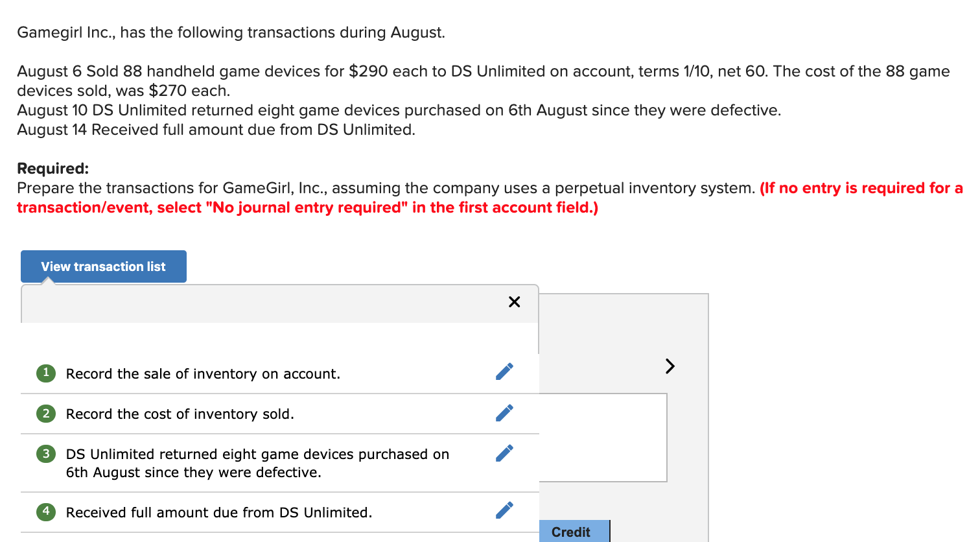The width and height of the screenshot is (980, 542).
Task: Click the green number 4 indicator
Action: 45,512
